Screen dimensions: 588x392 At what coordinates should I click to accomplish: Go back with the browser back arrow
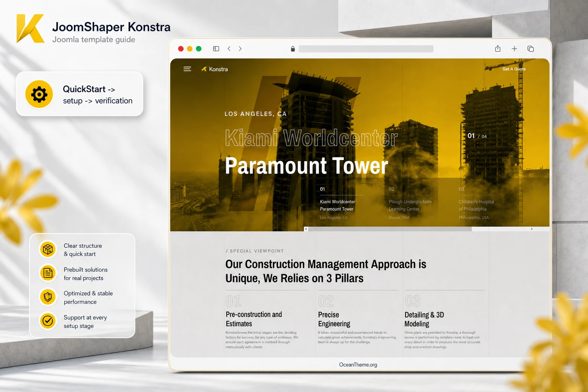pyautogui.click(x=229, y=49)
